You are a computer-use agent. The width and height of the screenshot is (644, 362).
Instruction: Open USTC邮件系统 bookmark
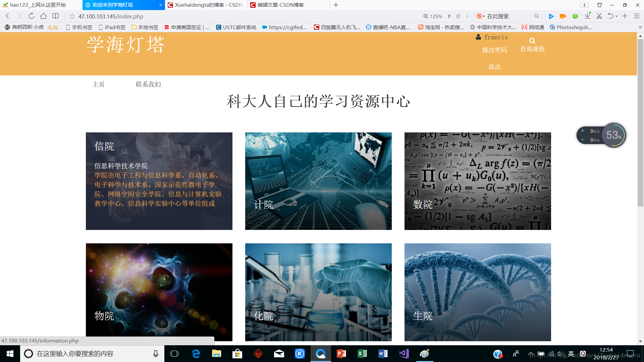(236, 27)
